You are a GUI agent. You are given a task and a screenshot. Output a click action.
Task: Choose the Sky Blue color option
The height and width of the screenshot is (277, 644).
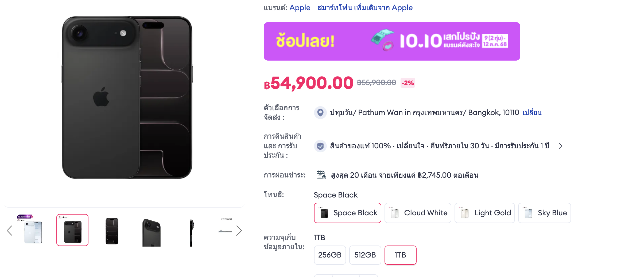tap(544, 213)
